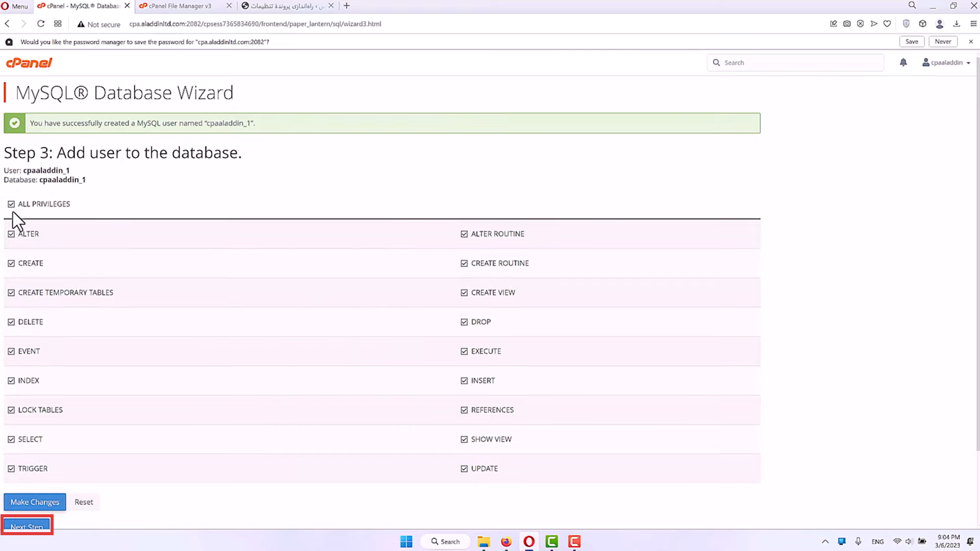Uncheck the INSERT privilege
This screenshot has width=980, height=551.
tap(464, 381)
